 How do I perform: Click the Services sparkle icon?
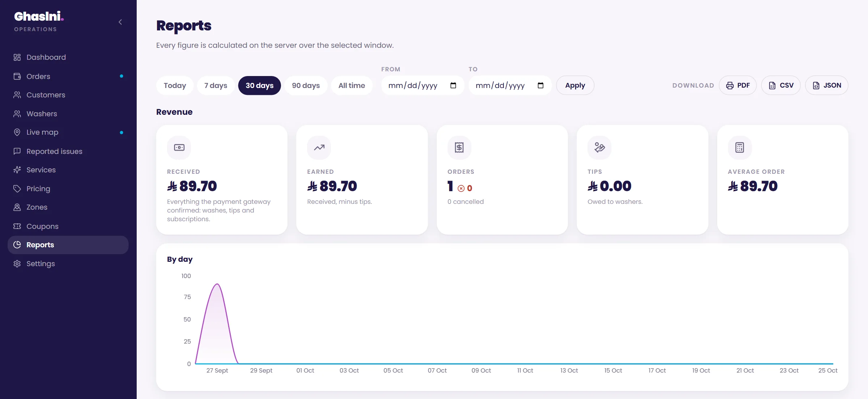click(x=17, y=170)
